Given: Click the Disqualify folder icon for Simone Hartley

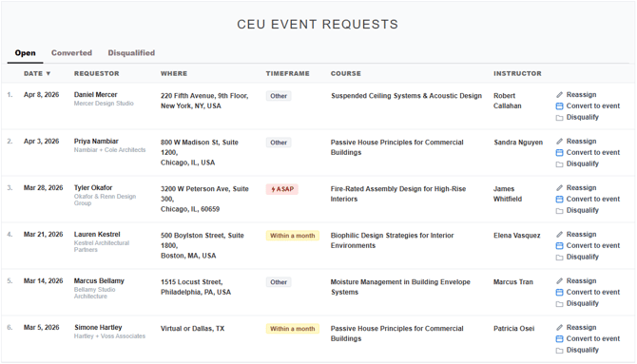Looking at the screenshot, I should [559, 351].
